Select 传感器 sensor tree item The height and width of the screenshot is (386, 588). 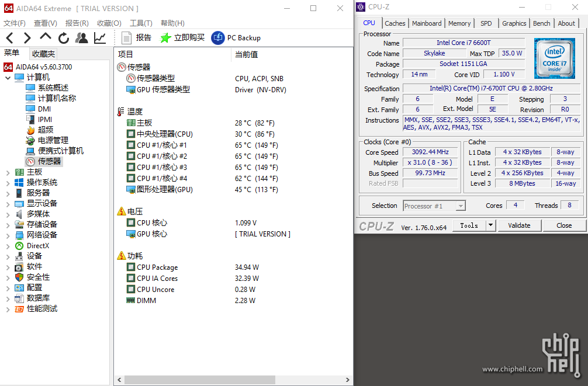pyautogui.click(x=43, y=161)
